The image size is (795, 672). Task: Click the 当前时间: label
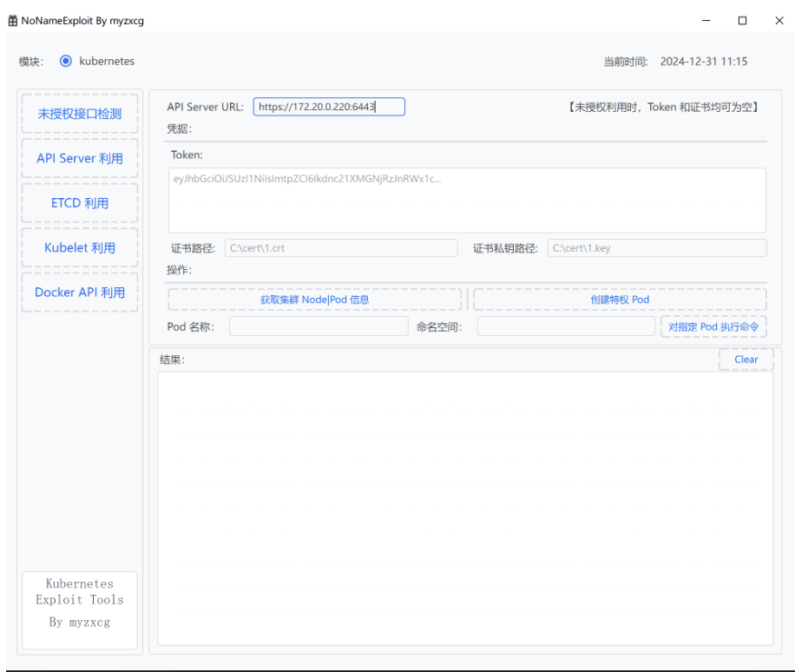coord(626,62)
